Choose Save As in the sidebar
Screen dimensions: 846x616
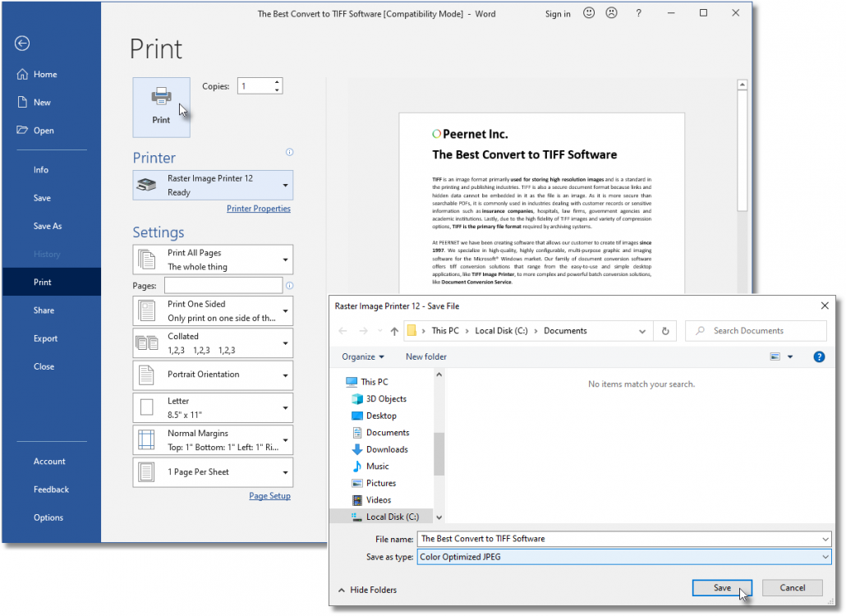[x=48, y=226]
